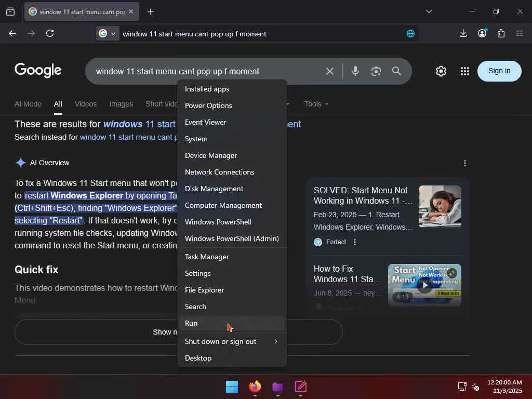Launch Windows PowerShell (Admin)
Viewport: 532px width, 399px height.
tap(232, 238)
